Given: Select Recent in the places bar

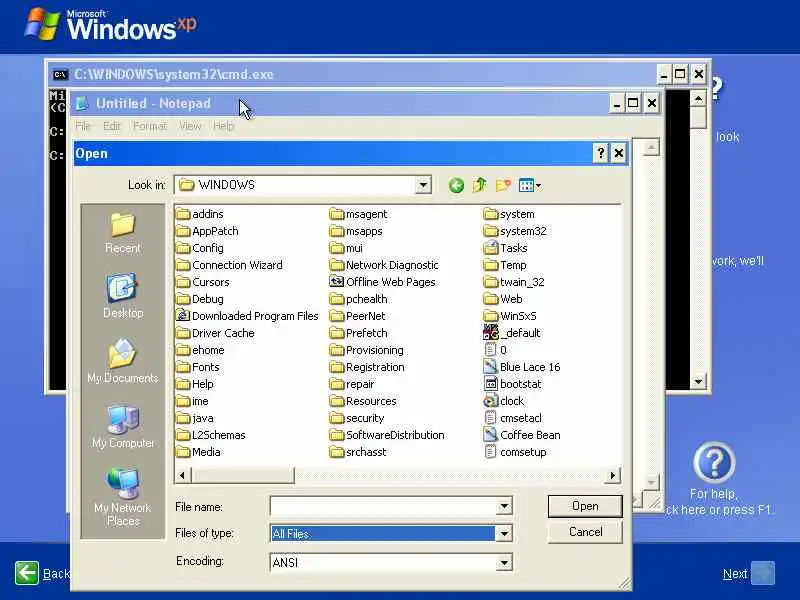Looking at the screenshot, I should pyautogui.click(x=122, y=233).
